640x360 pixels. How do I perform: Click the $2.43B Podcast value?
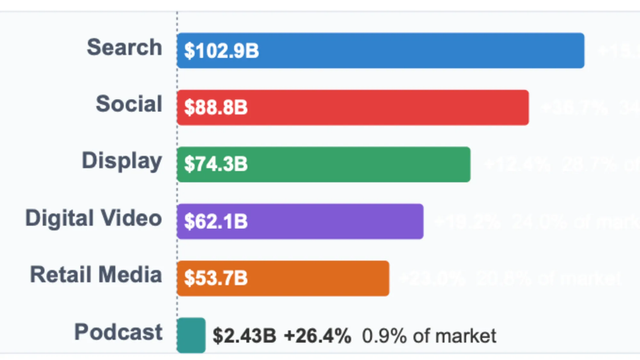tap(244, 336)
